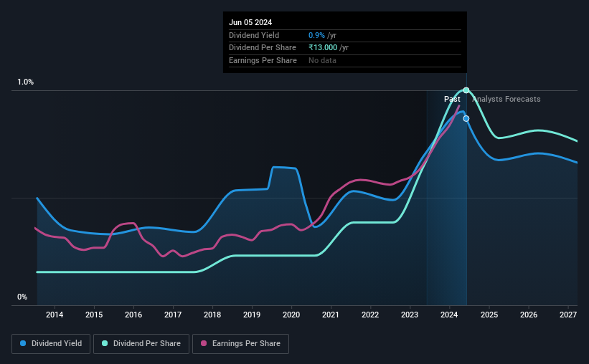Click the 2014 x-axis label
The width and height of the screenshot is (589, 364).
[x=55, y=315]
